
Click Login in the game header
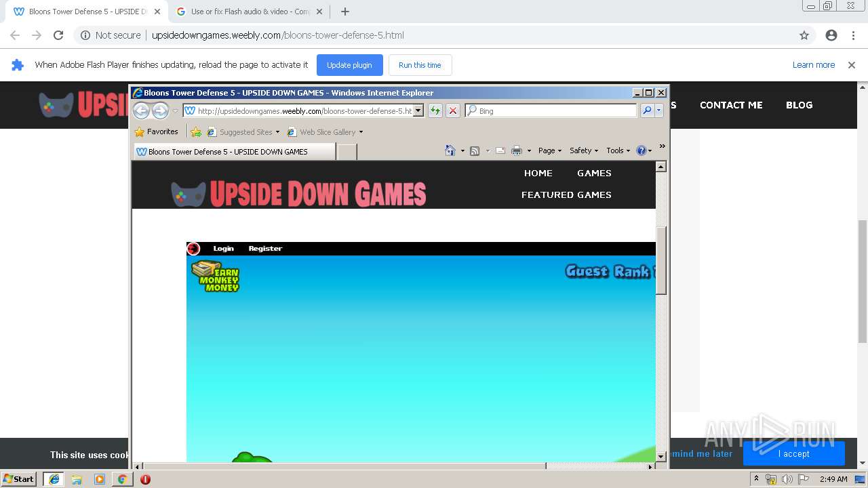tap(223, 249)
